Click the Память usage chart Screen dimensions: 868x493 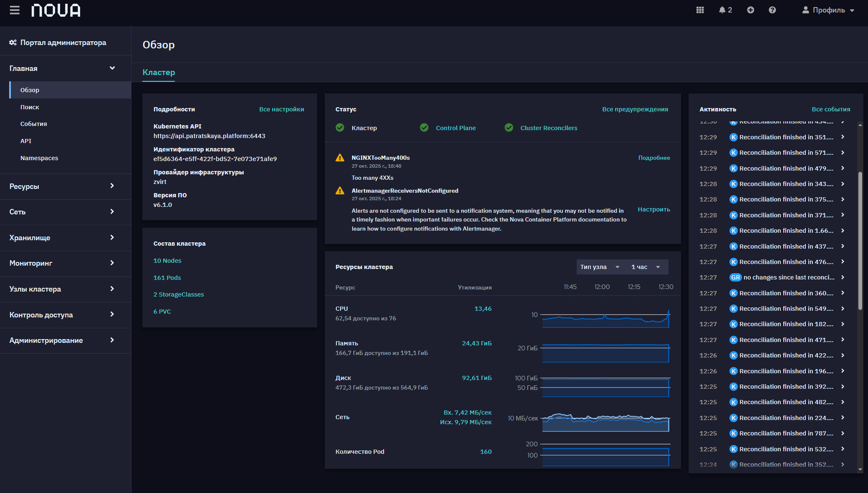coord(606,353)
